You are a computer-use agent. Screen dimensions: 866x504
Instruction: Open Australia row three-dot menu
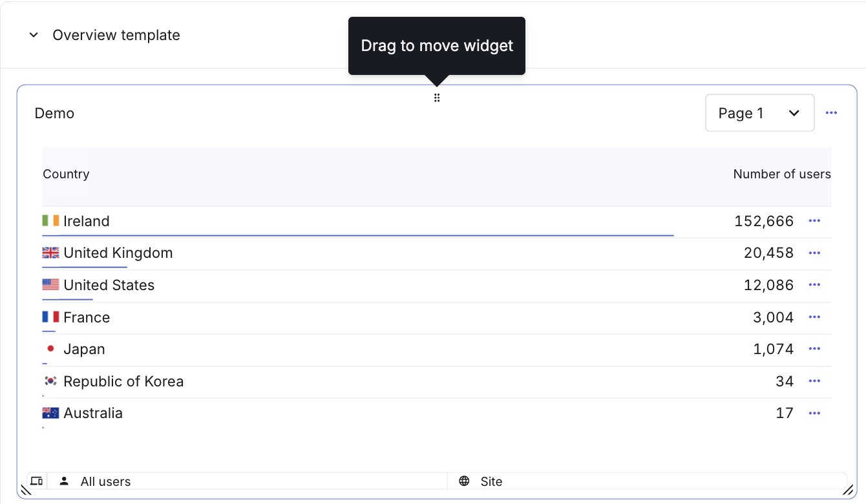pyautogui.click(x=814, y=413)
